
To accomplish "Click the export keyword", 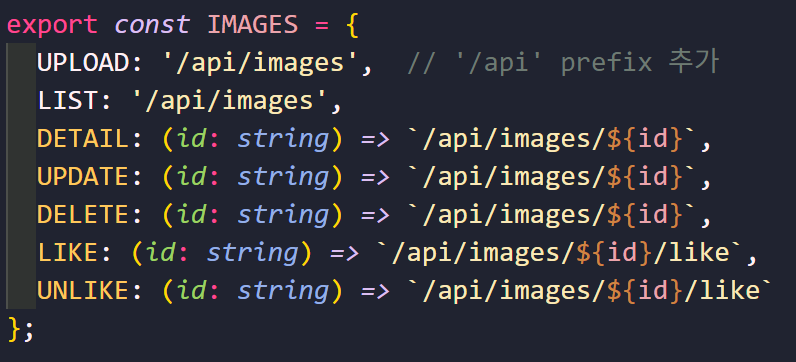I will pos(52,25).
